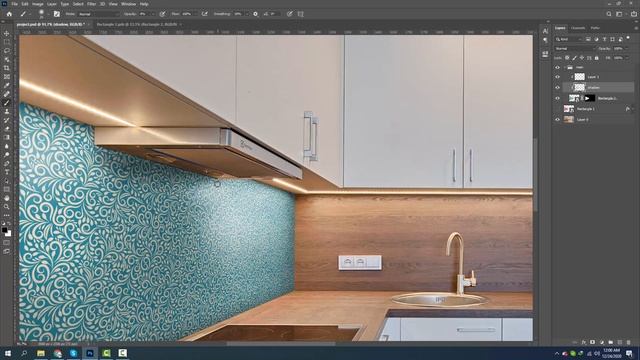Select the Eyedropper tool
The image size is (640, 360).
[7, 85]
